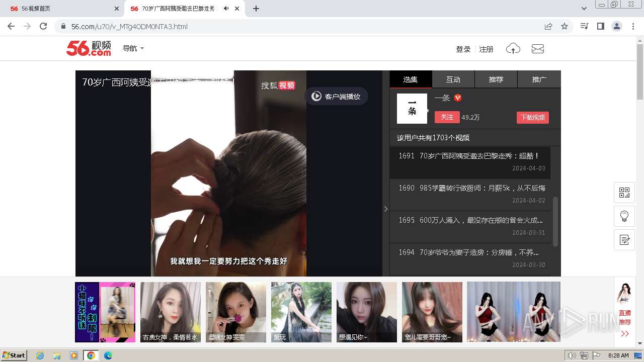Click the verified V badge icon
Screen dimensions: 644x362
(x=458, y=98)
